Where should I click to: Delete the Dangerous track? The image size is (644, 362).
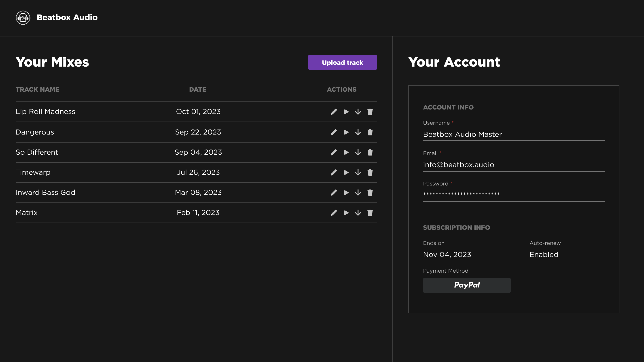point(370,132)
